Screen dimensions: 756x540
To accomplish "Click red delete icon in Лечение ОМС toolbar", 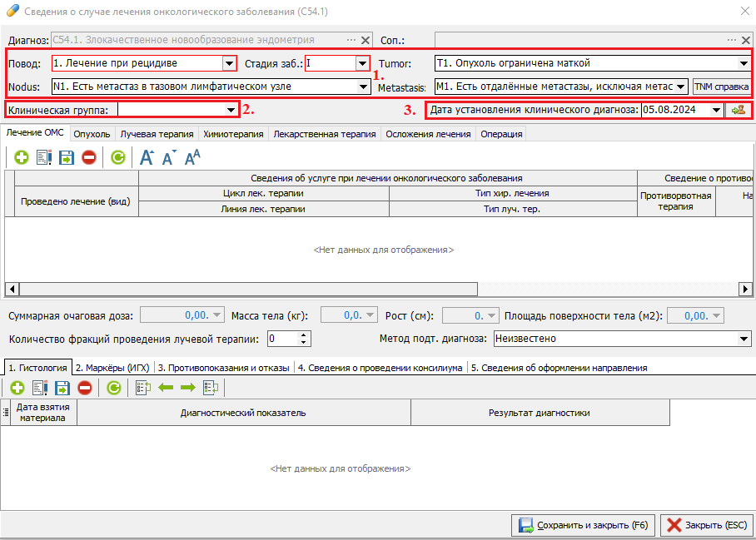I will coord(88,157).
